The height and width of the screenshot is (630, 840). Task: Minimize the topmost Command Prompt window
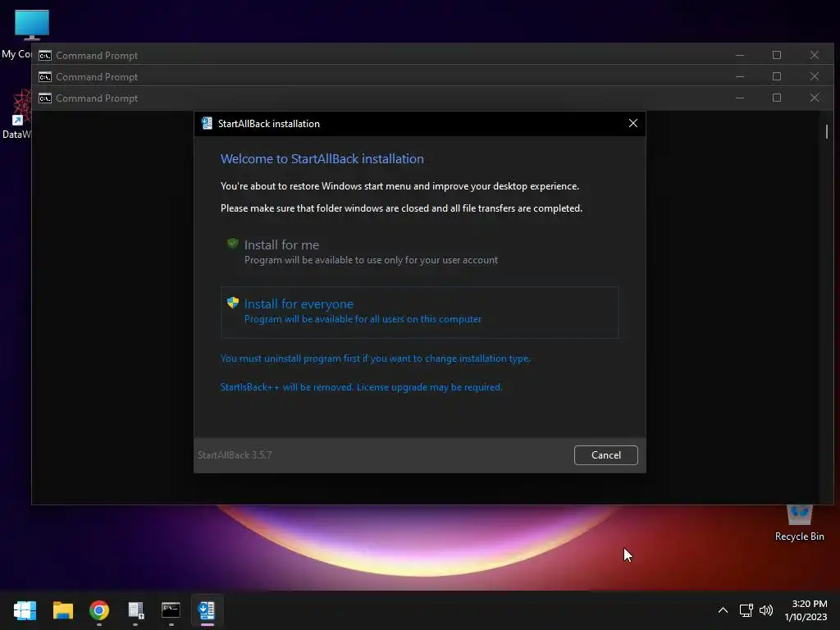tap(740, 55)
